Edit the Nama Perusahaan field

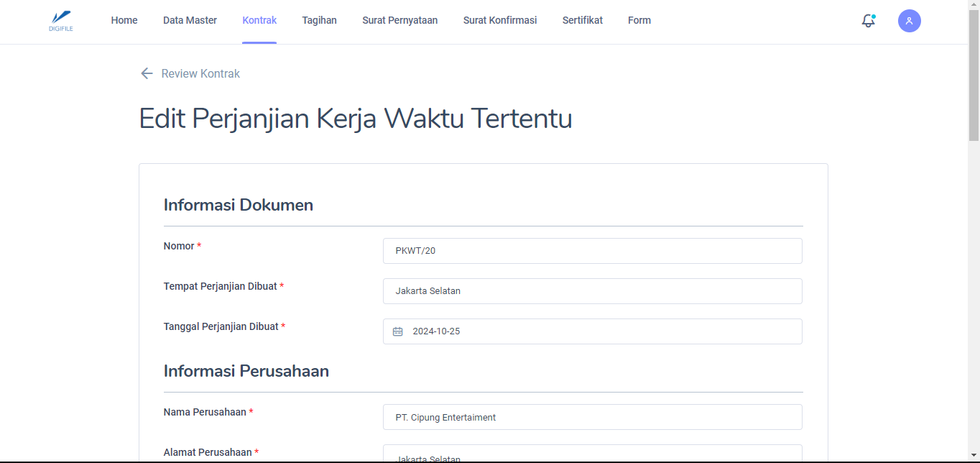pos(593,417)
